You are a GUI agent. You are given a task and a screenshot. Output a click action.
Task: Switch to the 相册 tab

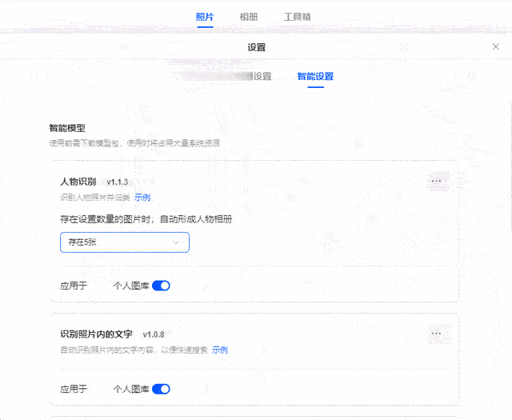point(249,17)
